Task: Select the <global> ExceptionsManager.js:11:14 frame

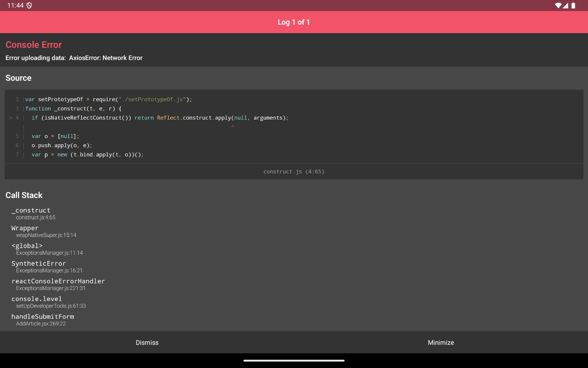Action: 47,249
